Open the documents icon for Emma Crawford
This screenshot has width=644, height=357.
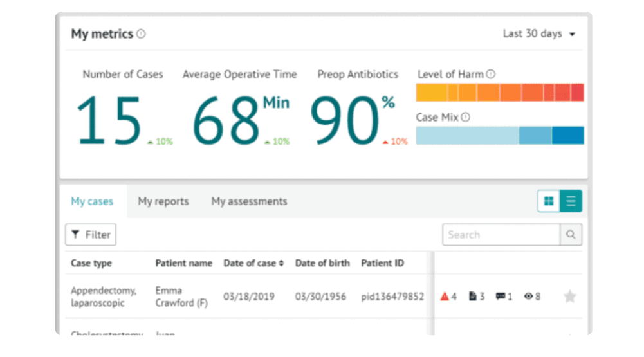point(473,296)
